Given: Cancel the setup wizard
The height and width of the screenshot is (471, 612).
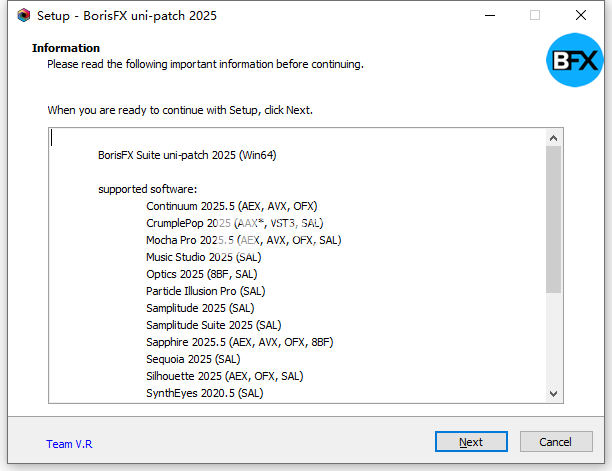Looking at the screenshot, I should 555,442.
